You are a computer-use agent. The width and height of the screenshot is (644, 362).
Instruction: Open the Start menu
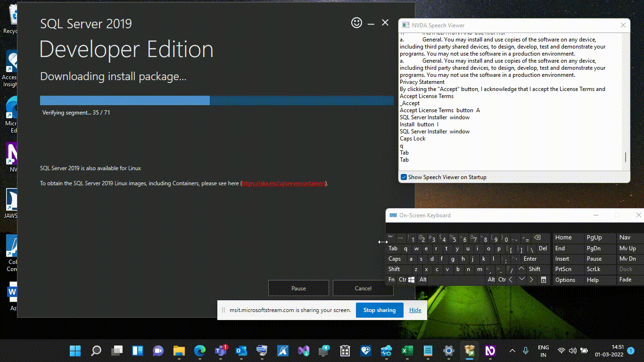pos(74,351)
